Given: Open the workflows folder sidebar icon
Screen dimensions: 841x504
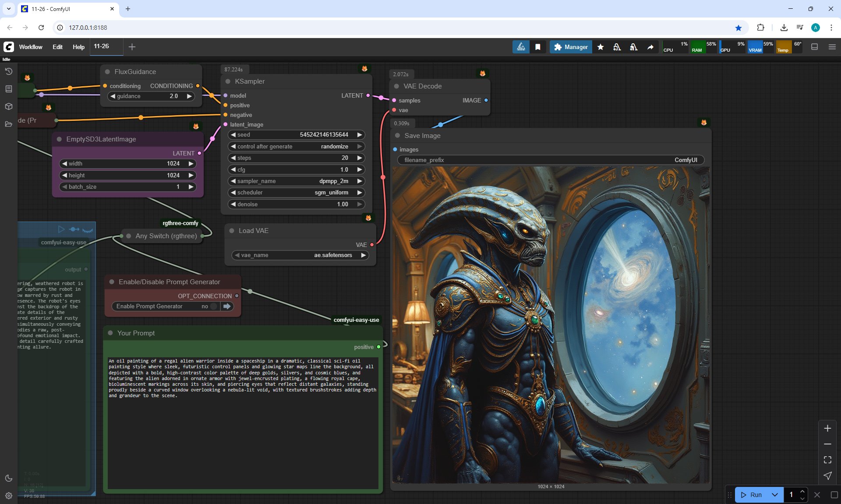Looking at the screenshot, I should pyautogui.click(x=8, y=124).
